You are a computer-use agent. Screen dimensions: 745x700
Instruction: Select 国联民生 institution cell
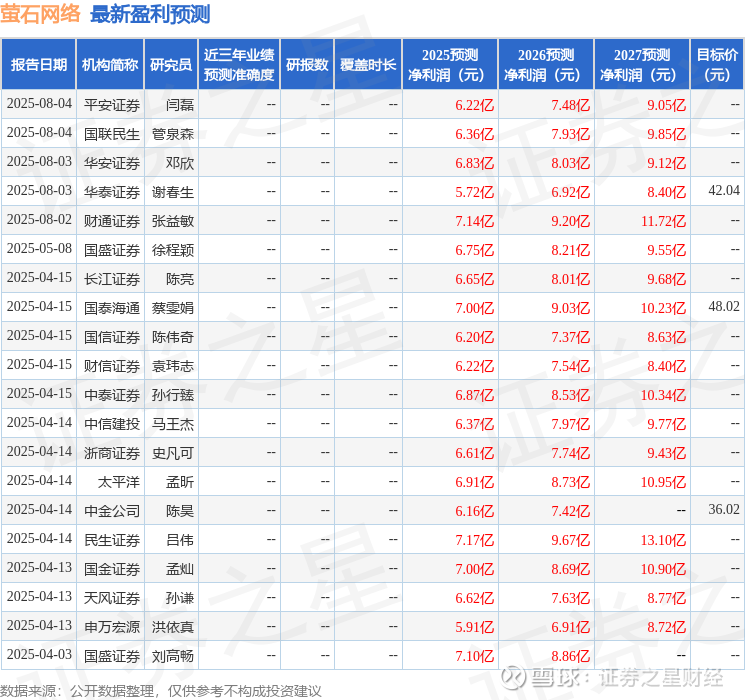112,134
